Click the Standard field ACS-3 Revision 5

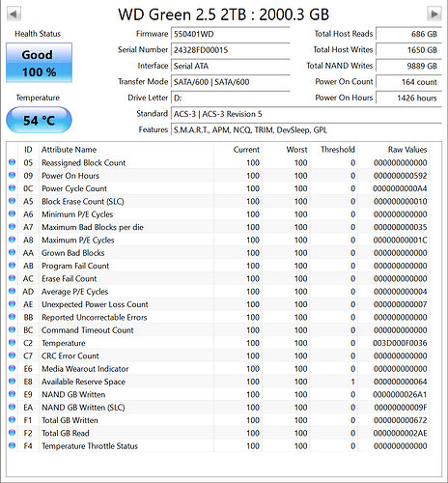tap(306, 114)
